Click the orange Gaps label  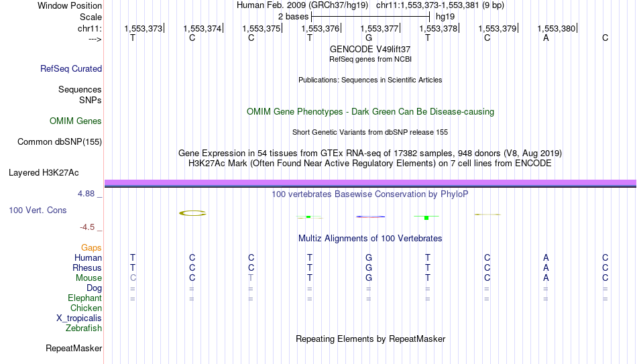[91, 248]
